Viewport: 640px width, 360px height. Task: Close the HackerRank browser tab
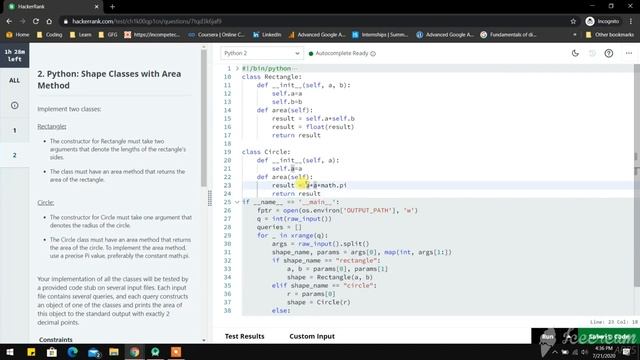96,7
